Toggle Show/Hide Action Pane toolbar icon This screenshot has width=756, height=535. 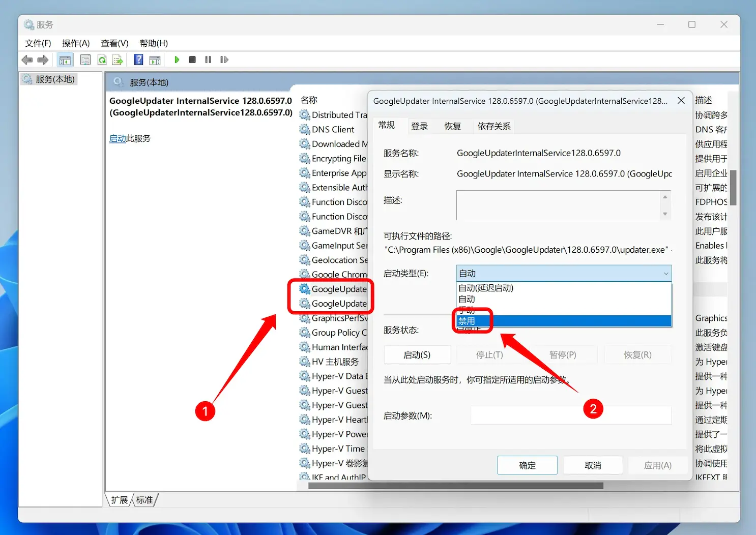pyautogui.click(x=155, y=60)
